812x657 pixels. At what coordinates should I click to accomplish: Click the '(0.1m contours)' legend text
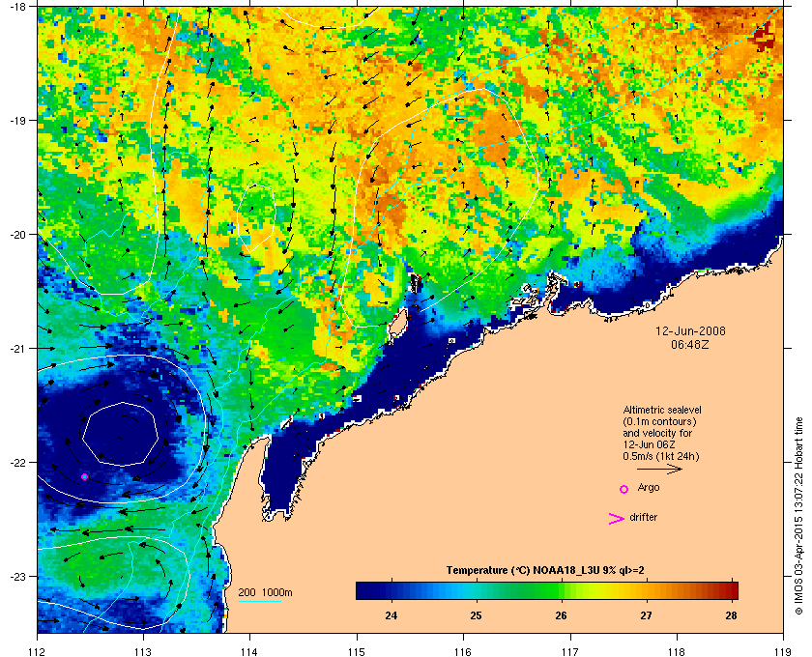pyautogui.click(x=659, y=421)
